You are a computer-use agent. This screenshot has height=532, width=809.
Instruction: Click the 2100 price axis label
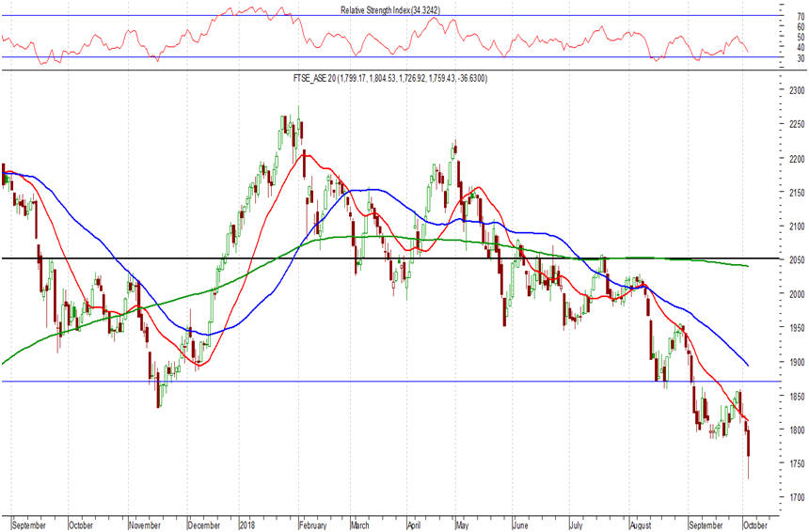point(797,227)
